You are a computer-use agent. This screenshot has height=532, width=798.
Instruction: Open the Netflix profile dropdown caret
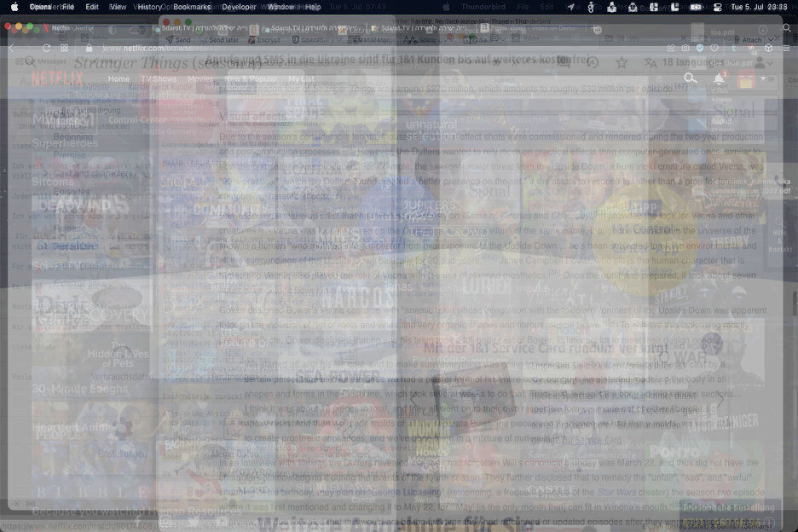[x=763, y=79]
